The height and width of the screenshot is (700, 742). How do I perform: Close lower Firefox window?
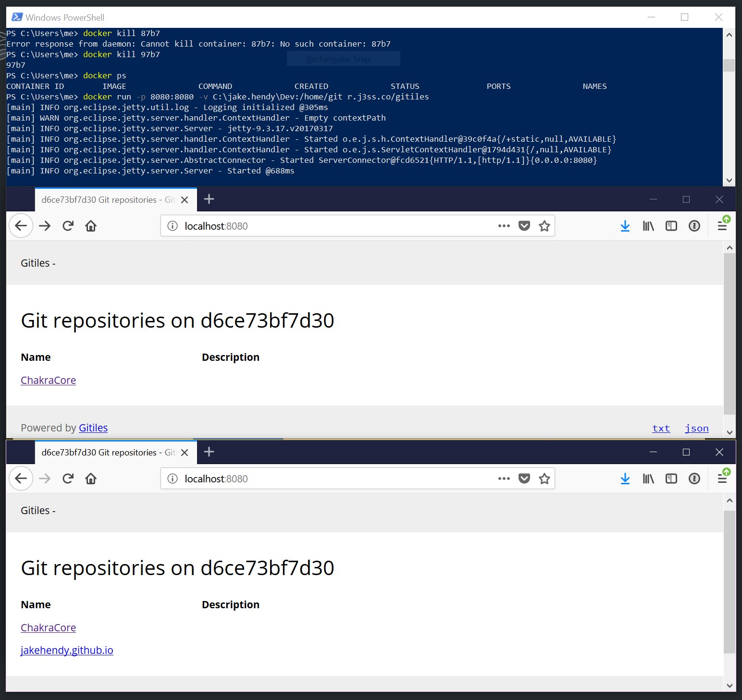click(719, 452)
